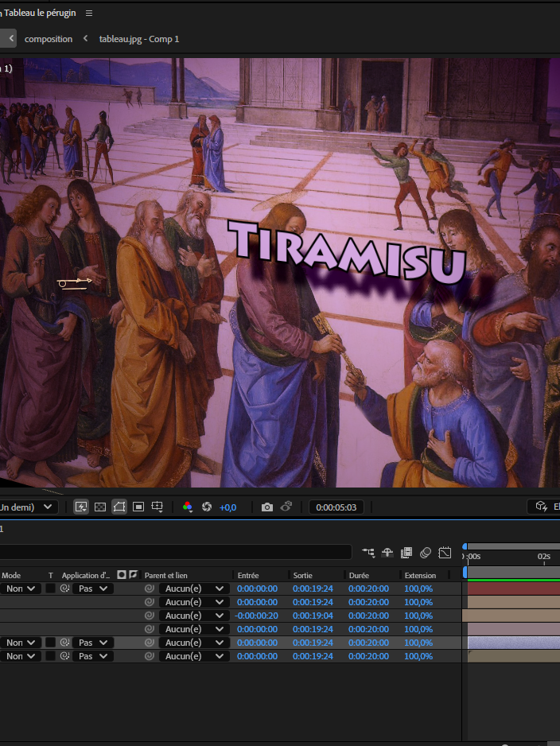Open the resolution dropdown showing 'Un demi'
The width and height of the screenshot is (560, 746).
tap(28, 507)
